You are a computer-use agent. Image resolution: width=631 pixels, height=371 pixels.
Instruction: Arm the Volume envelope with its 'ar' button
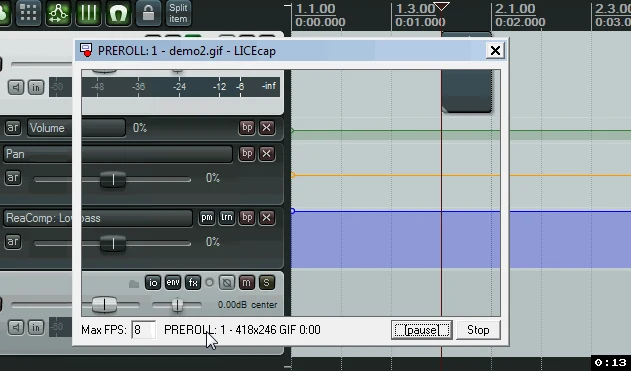pyautogui.click(x=12, y=128)
